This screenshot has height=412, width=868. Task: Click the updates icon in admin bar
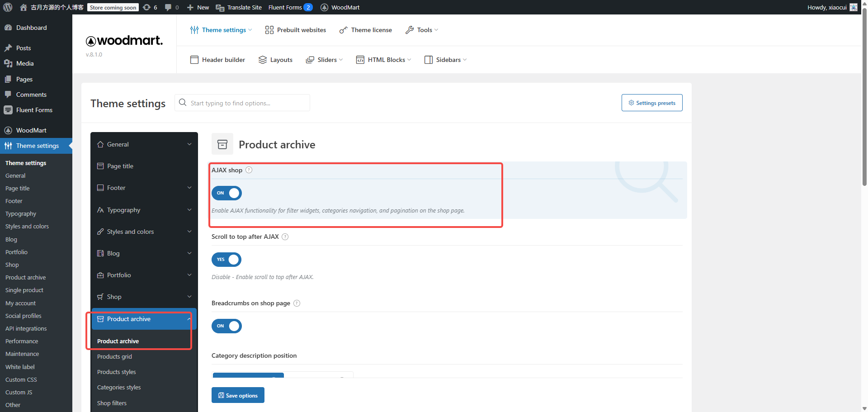tap(147, 7)
